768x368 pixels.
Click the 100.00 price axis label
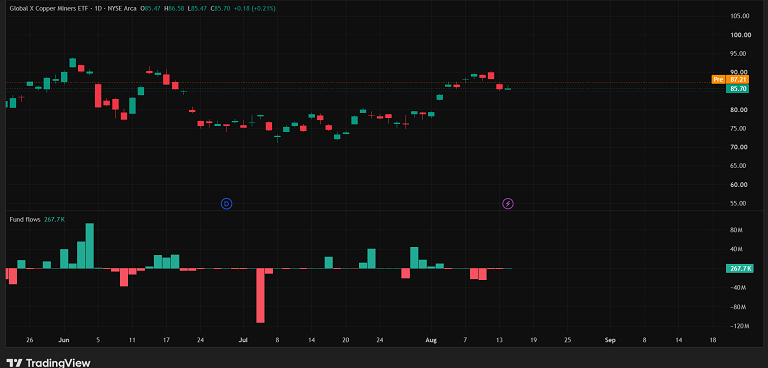pos(740,35)
